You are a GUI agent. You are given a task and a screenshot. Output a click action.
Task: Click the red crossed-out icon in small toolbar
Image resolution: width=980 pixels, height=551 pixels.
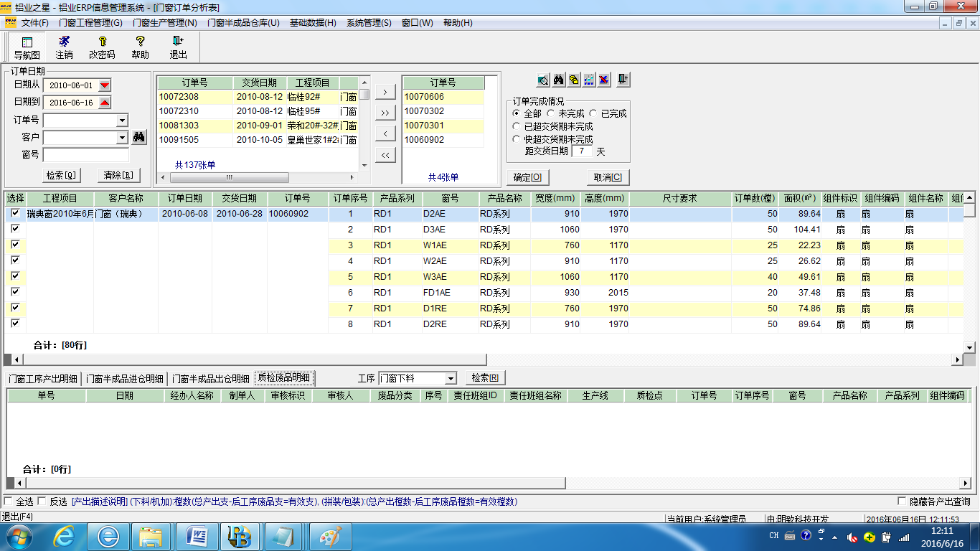tap(604, 80)
